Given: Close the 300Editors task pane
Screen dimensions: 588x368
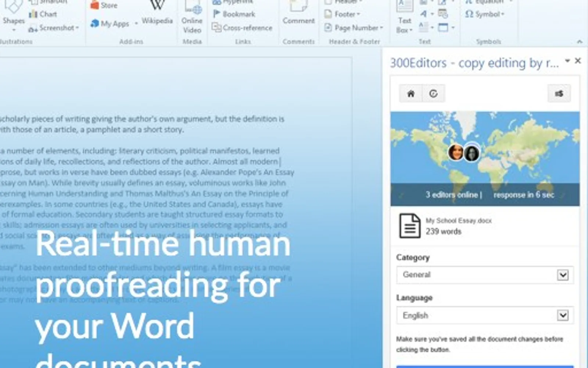Looking at the screenshot, I should click(578, 61).
